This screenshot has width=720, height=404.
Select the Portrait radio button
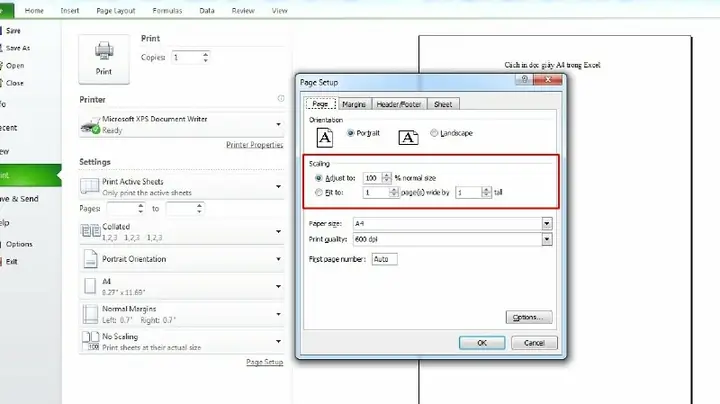[x=351, y=133]
